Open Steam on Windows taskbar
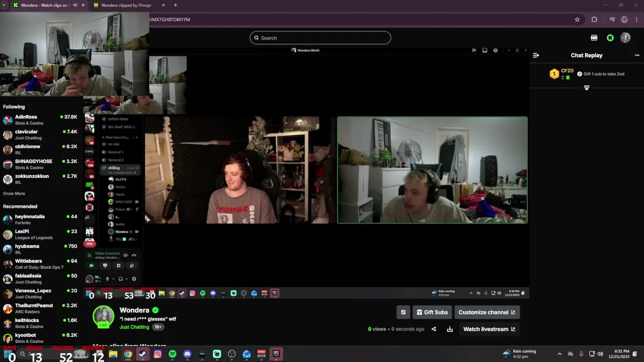The width and height of the screenshot is (644, 362). tap(143, 354)
